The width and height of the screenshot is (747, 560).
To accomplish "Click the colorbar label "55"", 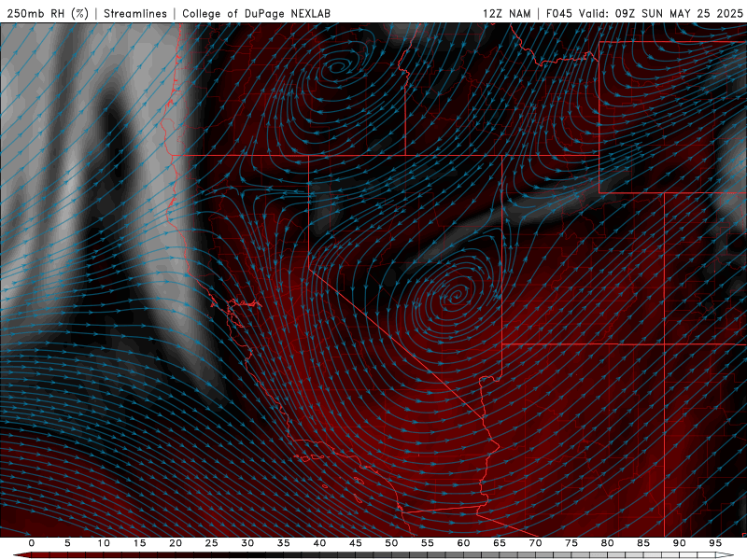I will (427, 543).
